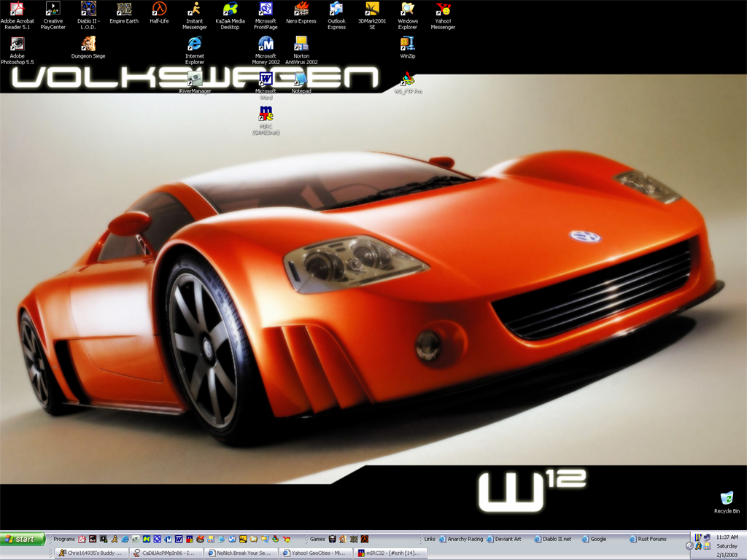Open Norton AntiVirus 2002 desktop icon
747x560 pixels.
tap(301, 51)
